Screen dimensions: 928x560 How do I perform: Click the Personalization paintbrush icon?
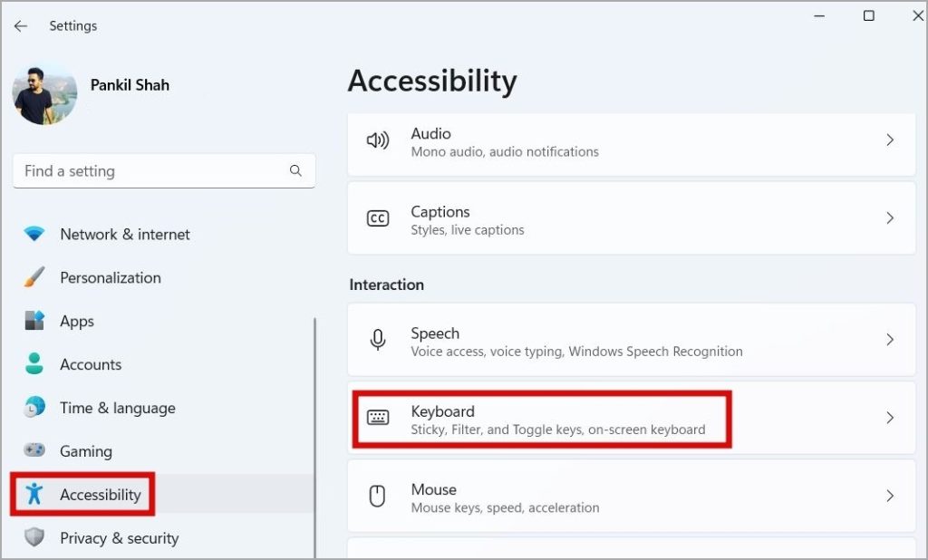pos(34,277)
